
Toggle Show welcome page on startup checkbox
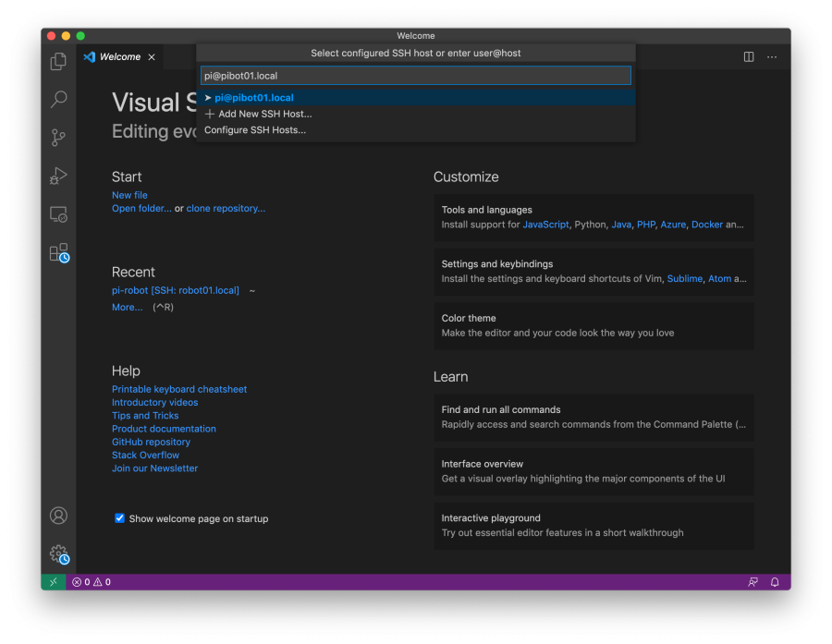tap(119, 517)
